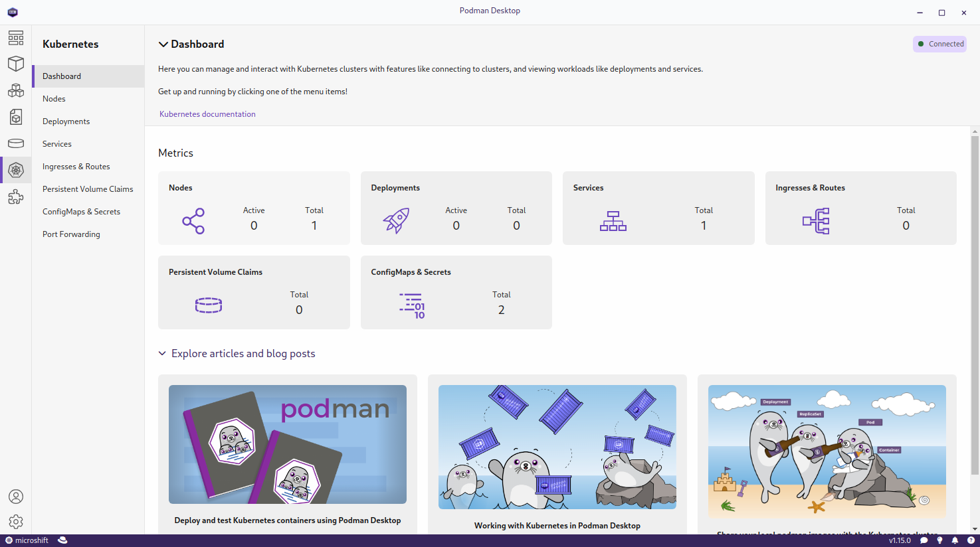Image resolution: width=980 pixels, height=547 pixels.
Task: Click the vertical scrollbar thumb
Action: [975, 305]
